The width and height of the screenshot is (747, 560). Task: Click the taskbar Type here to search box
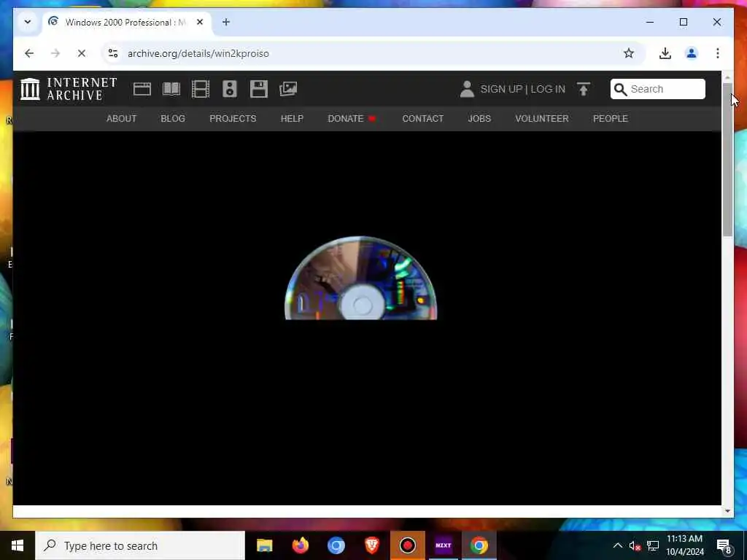click(x=140, y=545)
